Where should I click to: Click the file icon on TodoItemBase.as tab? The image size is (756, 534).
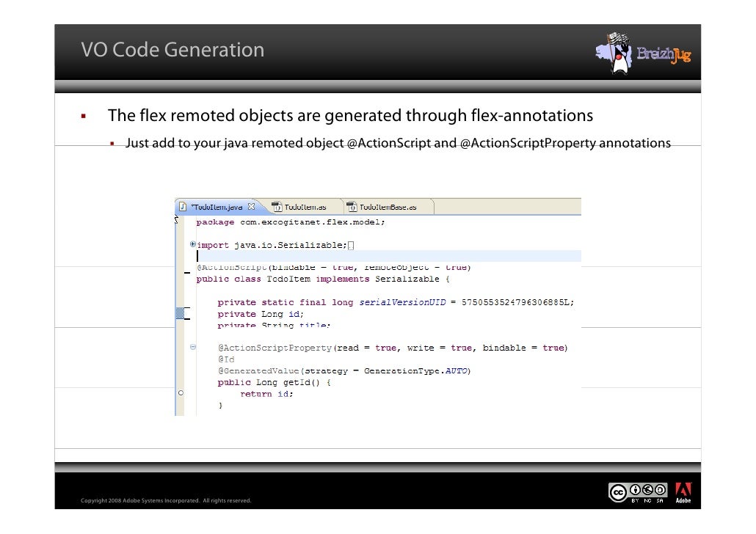tap(353, 207)
